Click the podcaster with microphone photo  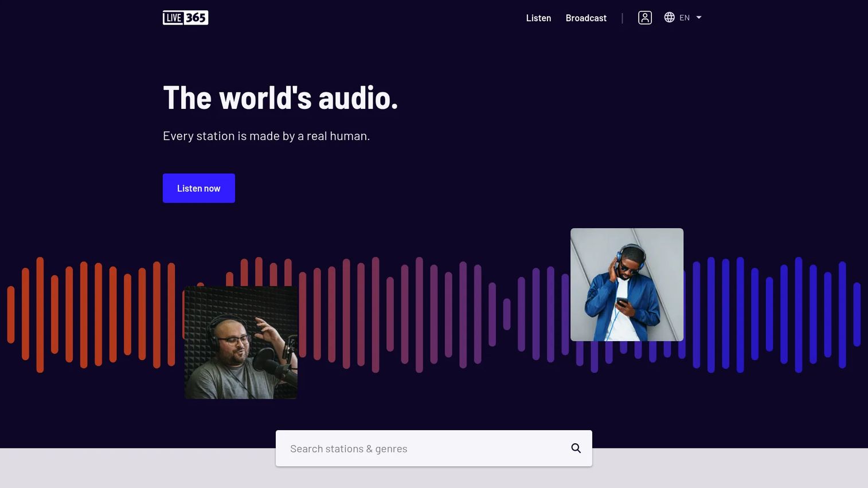tap(241, 342)
